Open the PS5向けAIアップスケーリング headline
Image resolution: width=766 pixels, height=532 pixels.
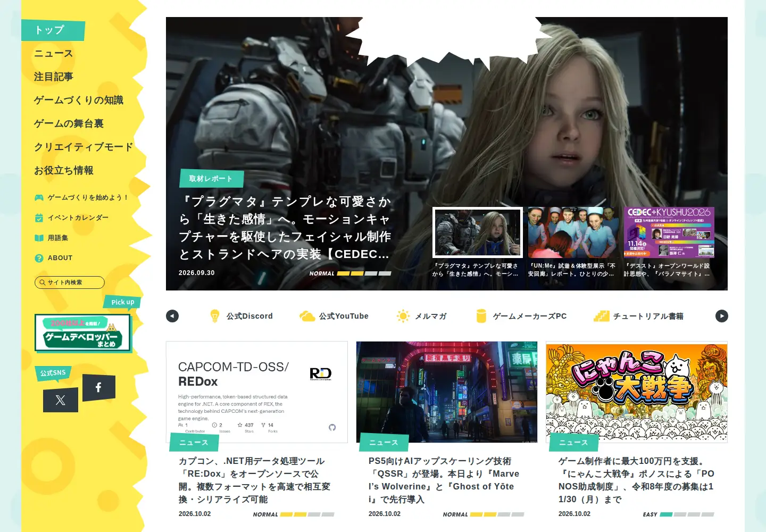444,480
